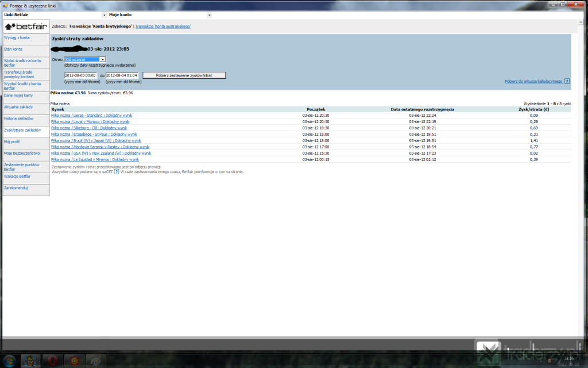Open the Windows Start orb

point(9,361)
